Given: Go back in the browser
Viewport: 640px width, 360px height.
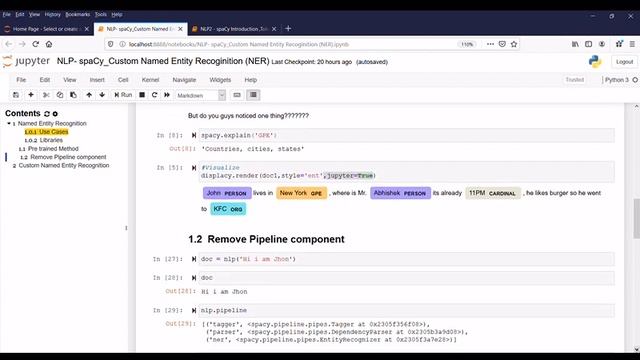Looking at the screenshot, I should click(9, 44).
